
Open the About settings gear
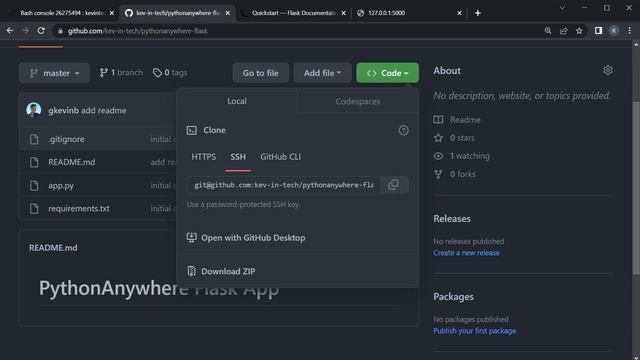click(x=608, y=70)
